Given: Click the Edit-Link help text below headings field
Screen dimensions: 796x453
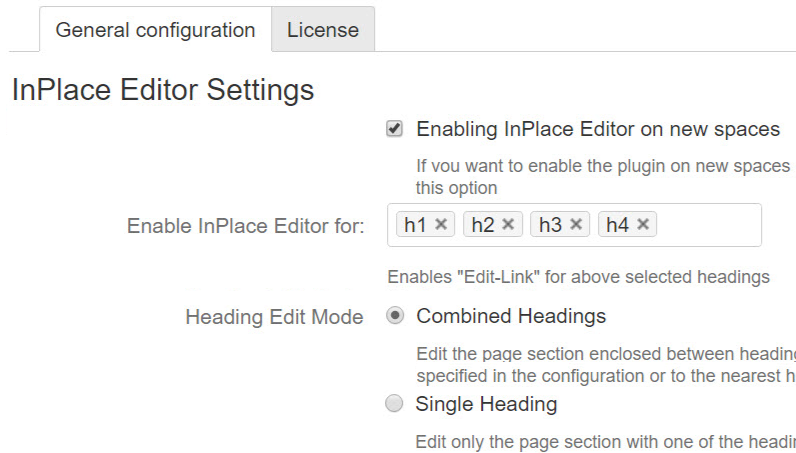Looking at the screenshot, I should point(578,277).
